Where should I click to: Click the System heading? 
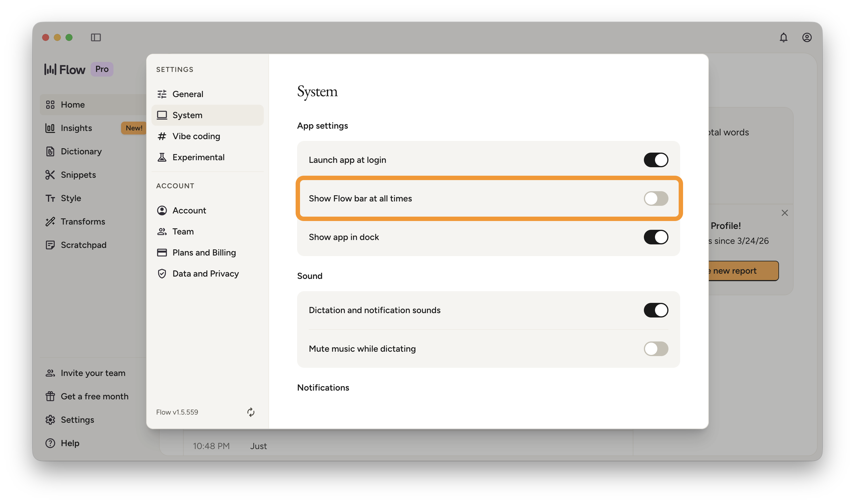[317, 92]
